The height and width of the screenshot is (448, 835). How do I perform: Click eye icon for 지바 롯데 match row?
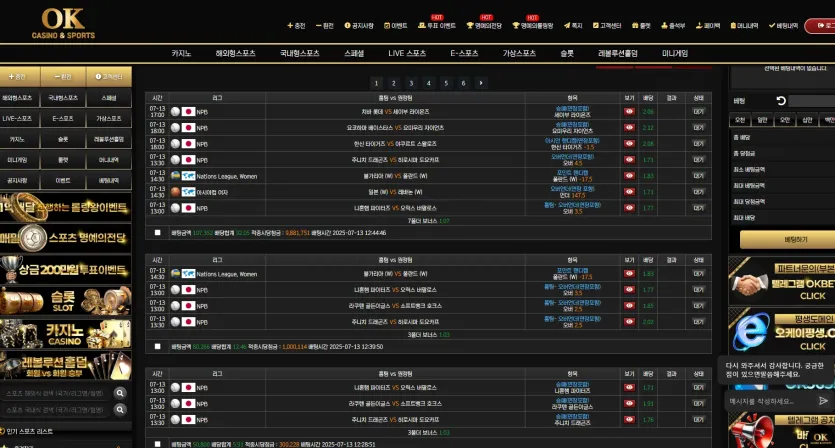click(x=629, y=112)
